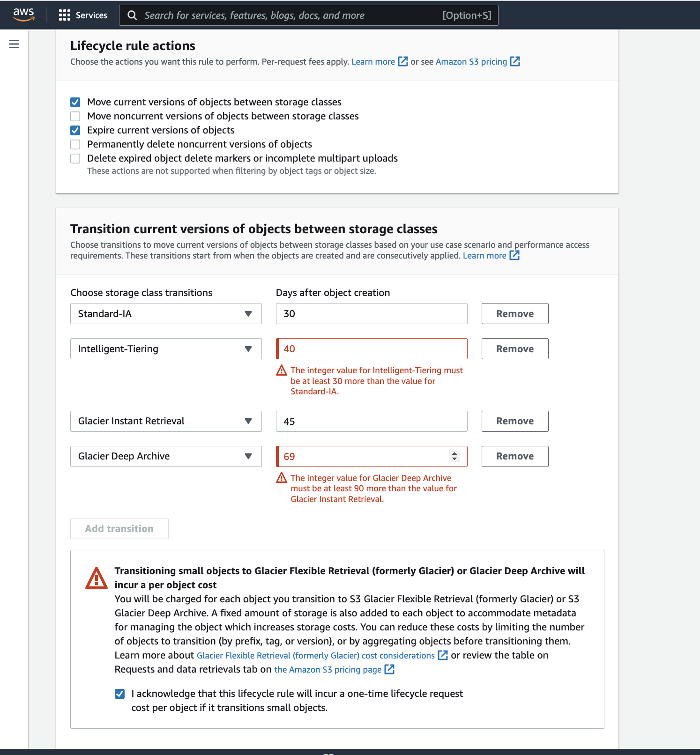Screen dimensions: 700x755
Task: Enable moving noncurrent versions between storage classes
Action: pos(75,116)
